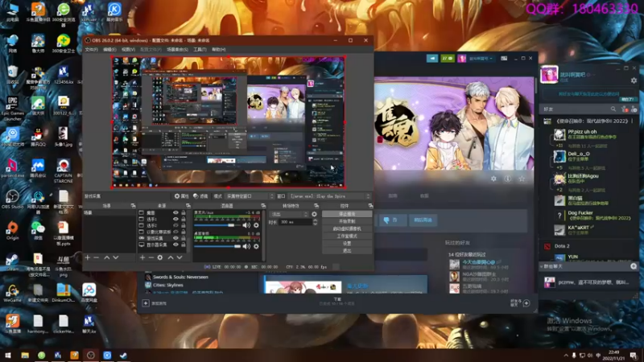The image size is (644, 362).
Task: Open the Steam game settings gear icon
Action: [493, 179]
